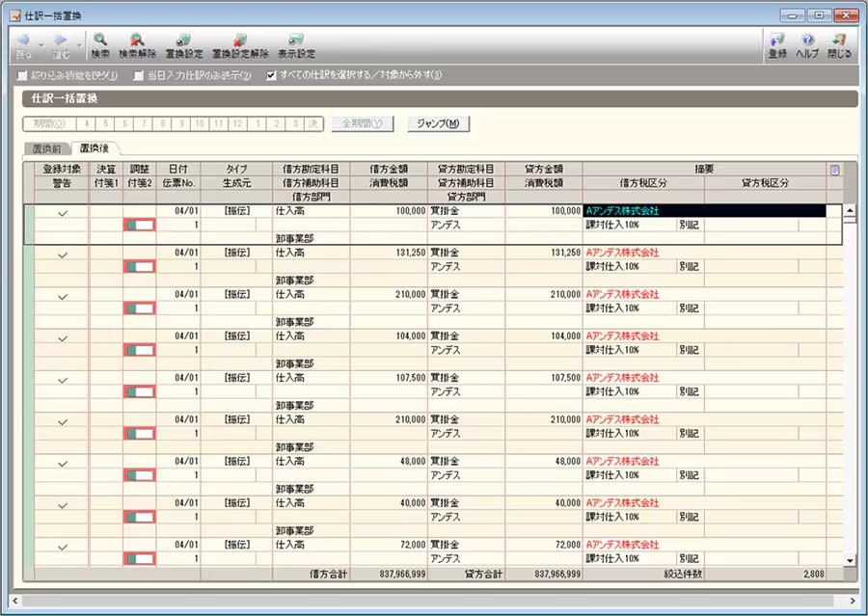868x616 pixels.
Task: Click the 閉じる close toolbar icon
Action: [x=839, y=40]
